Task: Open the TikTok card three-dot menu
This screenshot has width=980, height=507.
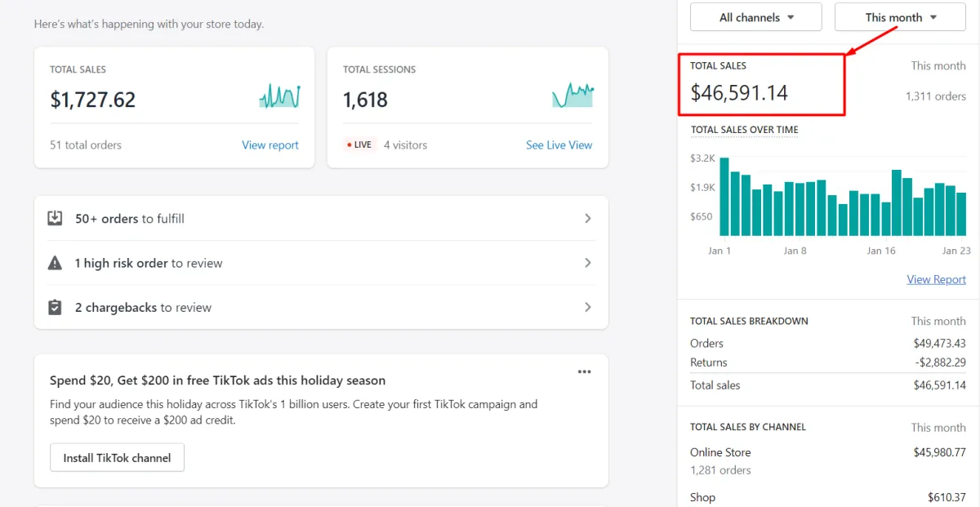Action: click(584, 371)
